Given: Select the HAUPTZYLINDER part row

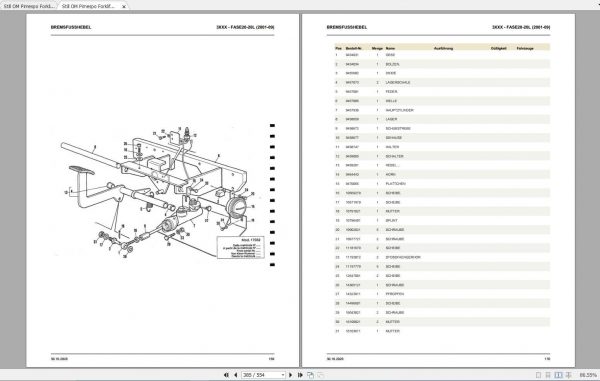Looking at the screenshot, I should [442, 110].
